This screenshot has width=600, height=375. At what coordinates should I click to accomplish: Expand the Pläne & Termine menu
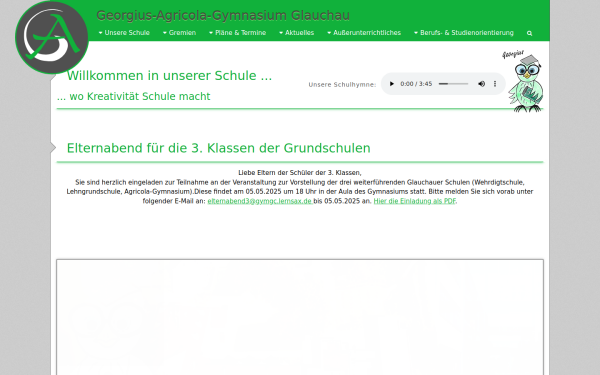[237, 33]
